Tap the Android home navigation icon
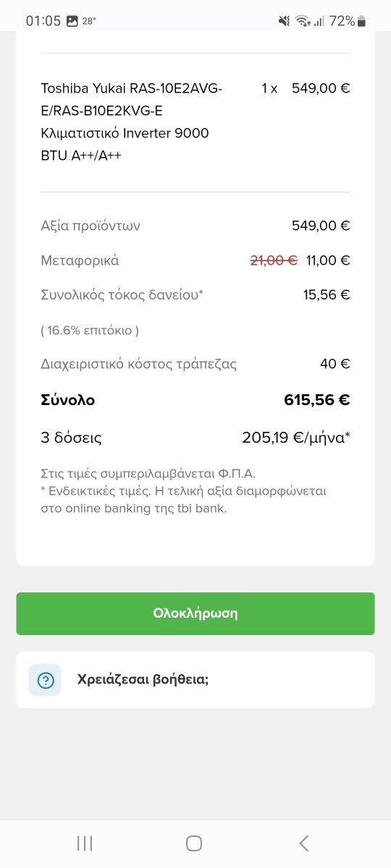391x868 pixels. [x=194, y=843]
